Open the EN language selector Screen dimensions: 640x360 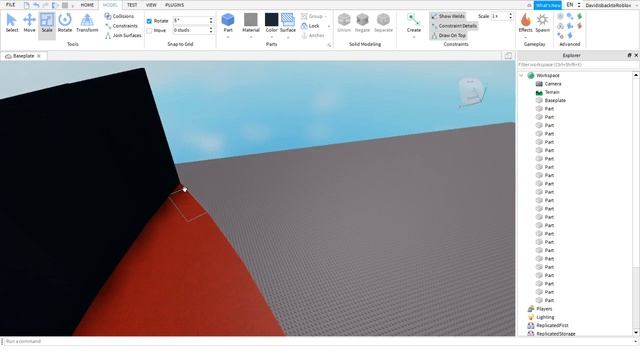point(573,5)
